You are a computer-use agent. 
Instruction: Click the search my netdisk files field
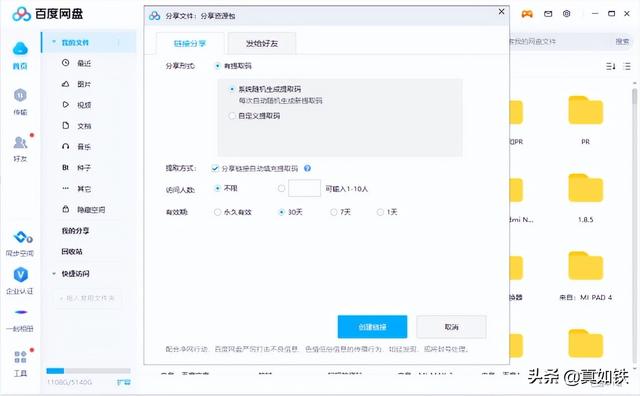[559, 42]
